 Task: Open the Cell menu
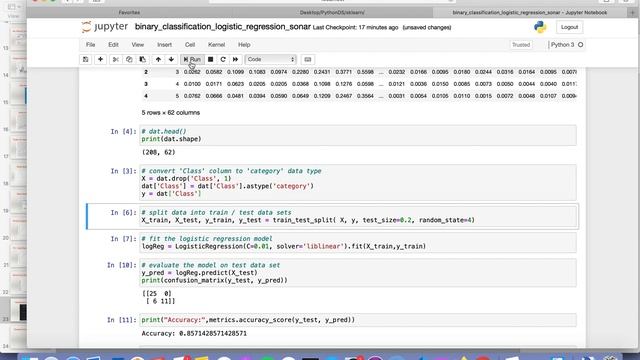190,44
